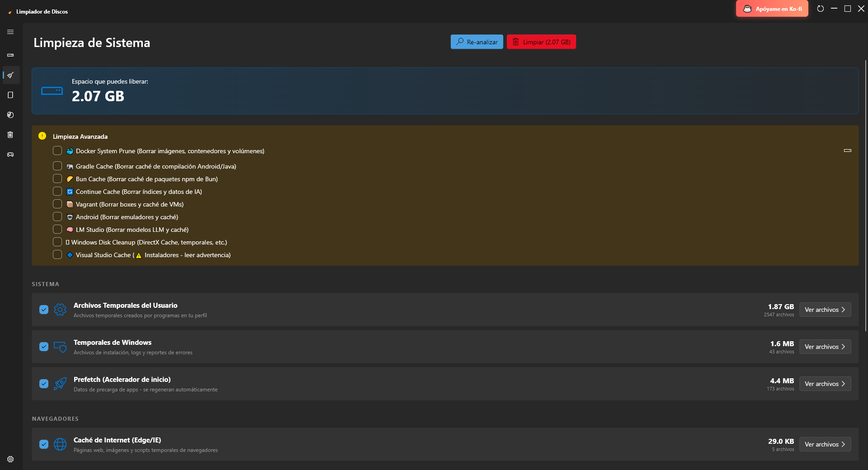Click the refresh icon in title bar
The width and height of the screenshot is (868, 470).
click(820, 9)
